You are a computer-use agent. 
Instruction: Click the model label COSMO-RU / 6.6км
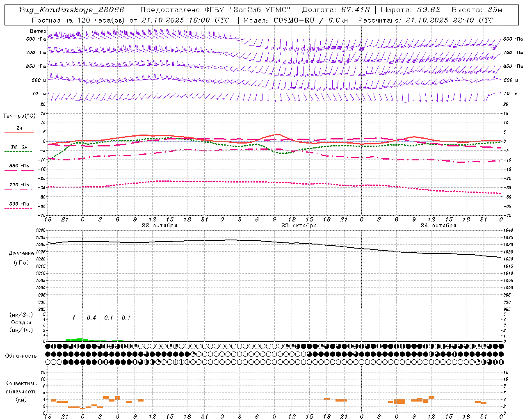point(310,20)
